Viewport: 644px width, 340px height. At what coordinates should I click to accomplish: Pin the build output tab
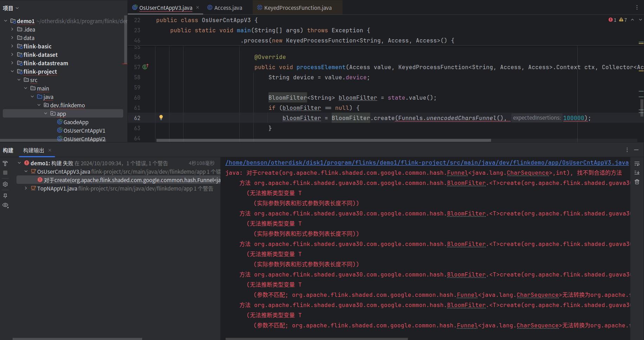click(x=5, y=196)
